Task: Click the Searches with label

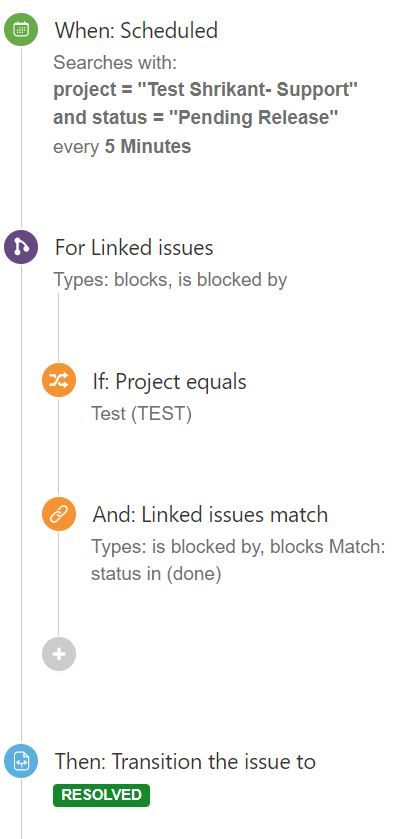Action: (x=115, y=63)
